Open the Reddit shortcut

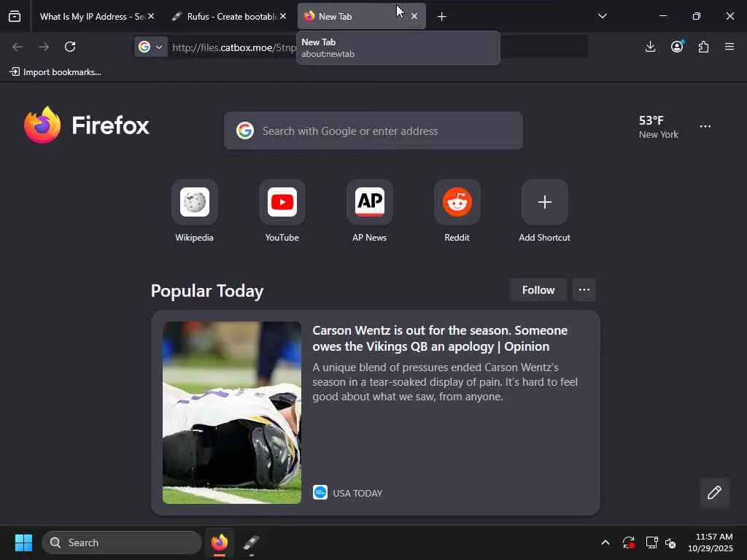click(457, 211)
